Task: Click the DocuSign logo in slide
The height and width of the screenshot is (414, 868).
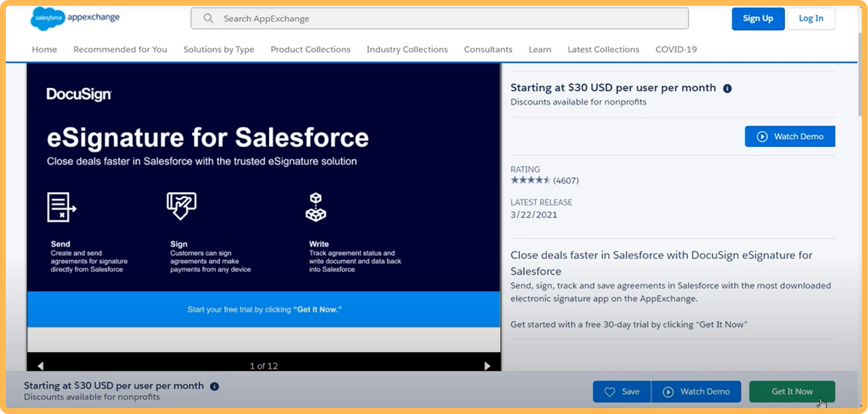Action: 79,94
